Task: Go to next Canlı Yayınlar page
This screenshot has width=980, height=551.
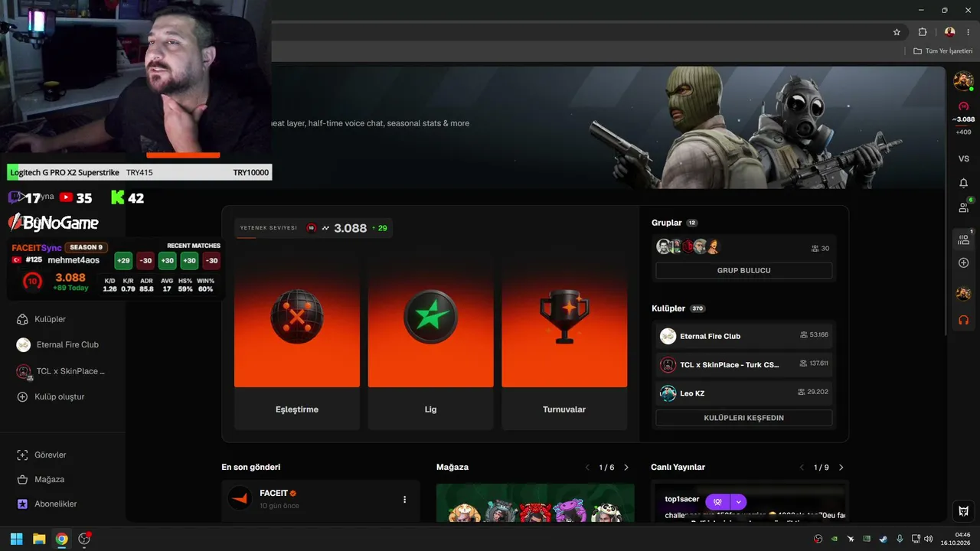Action: pos(841,468)
